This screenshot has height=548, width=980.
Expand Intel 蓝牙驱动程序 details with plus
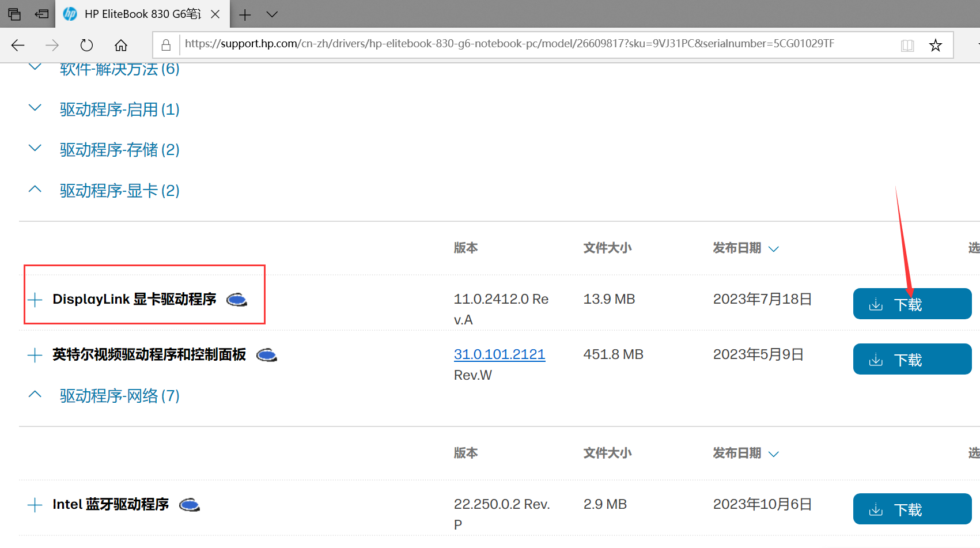tap(35, 505)
